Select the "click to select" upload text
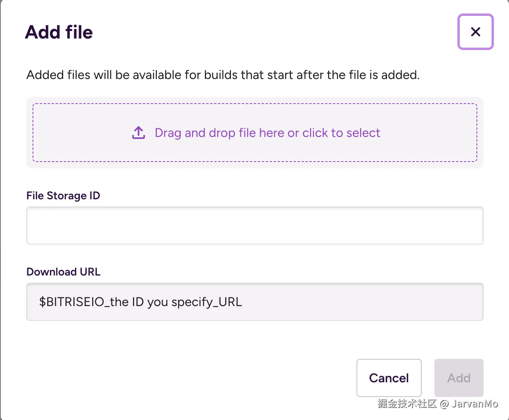The width and height of the screenshot is (509, 420). pyautogui.click(x=341, y=133)
